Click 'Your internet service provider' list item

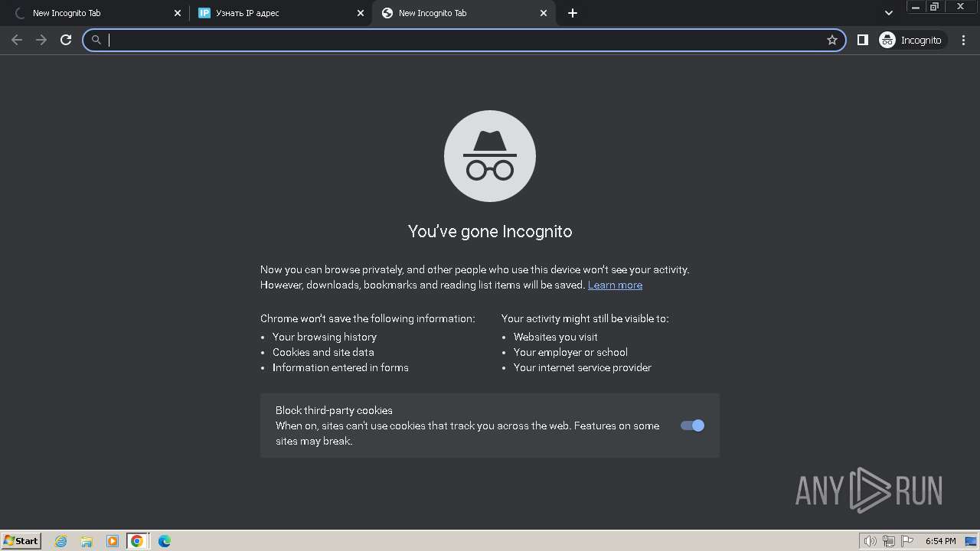point(583,367)
